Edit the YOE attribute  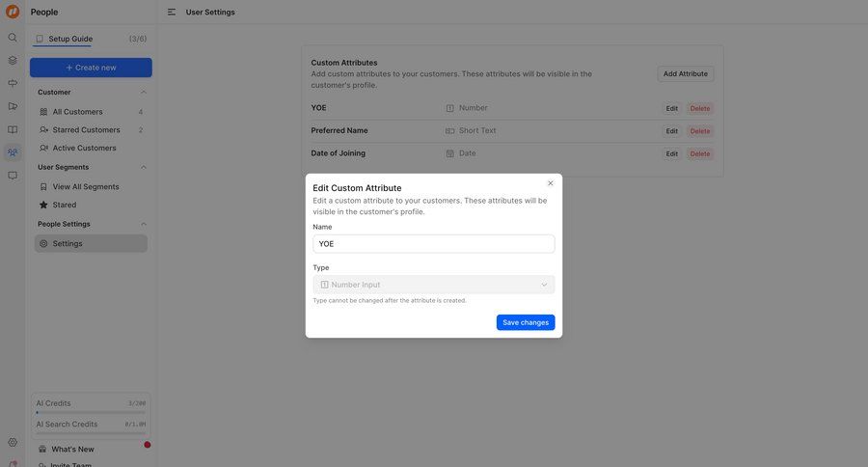coord(671,109)
